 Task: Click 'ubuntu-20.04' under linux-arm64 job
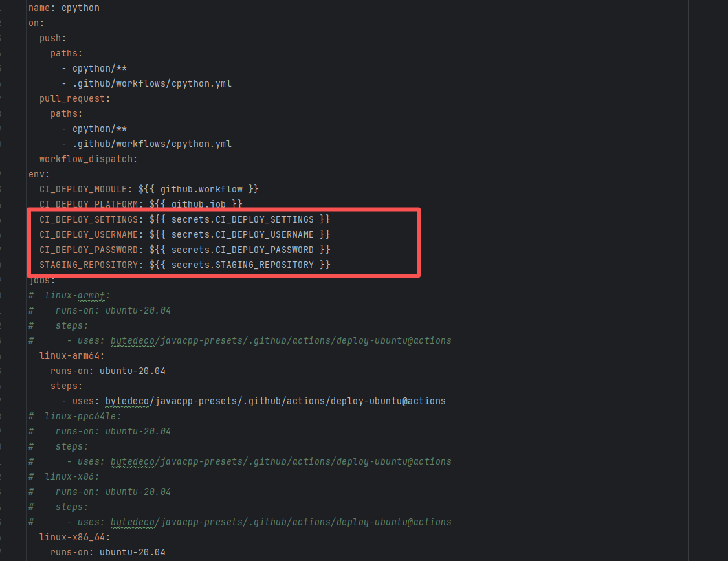click(x=132, y=371)
